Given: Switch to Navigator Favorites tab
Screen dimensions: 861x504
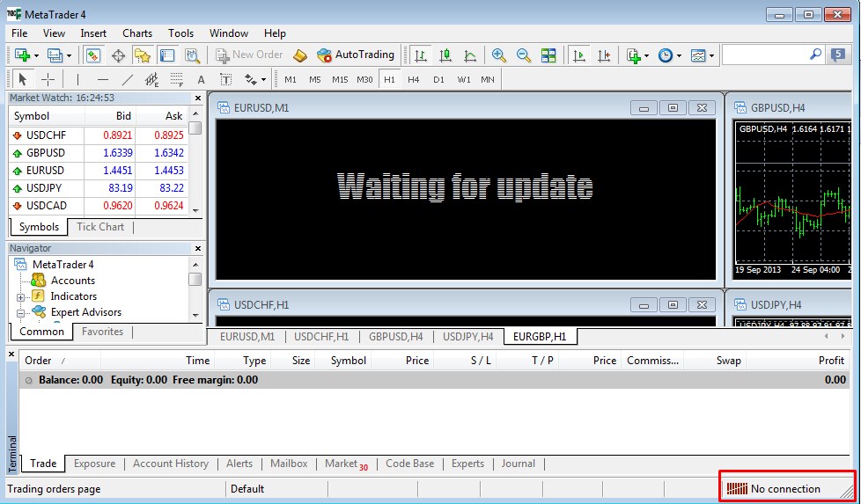Looking at the screenshot, I should click(102, 332).
